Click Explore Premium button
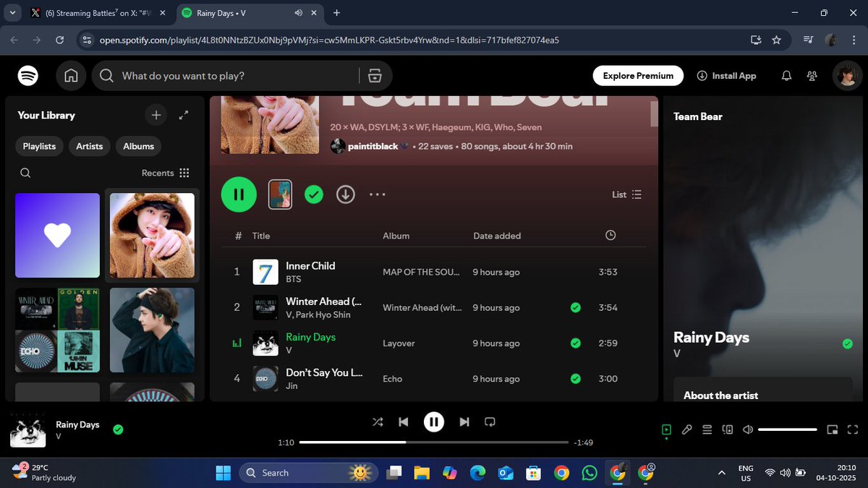Screen dimensions: 868x488 click(638, 75)
